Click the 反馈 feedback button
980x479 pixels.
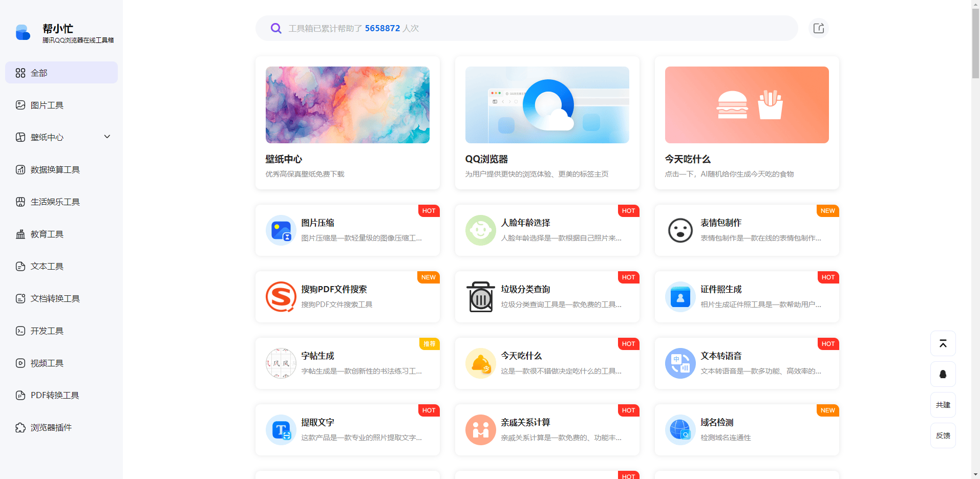943,436
